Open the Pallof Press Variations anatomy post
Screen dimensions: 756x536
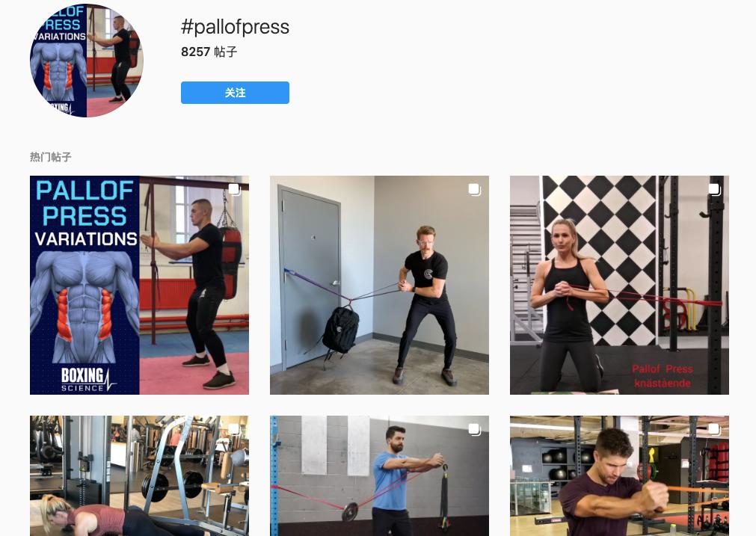click(139, 285)
